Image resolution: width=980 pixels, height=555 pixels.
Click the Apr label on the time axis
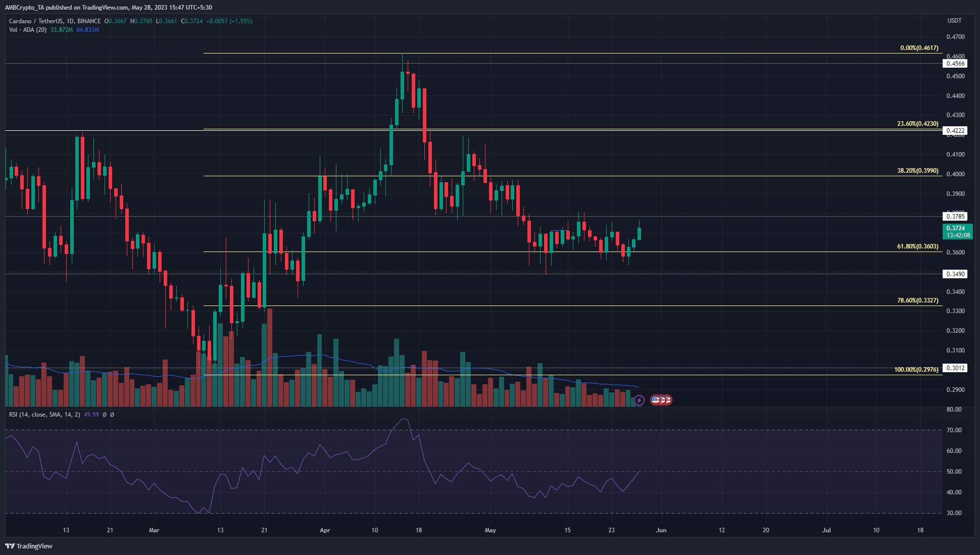(325, 530)
